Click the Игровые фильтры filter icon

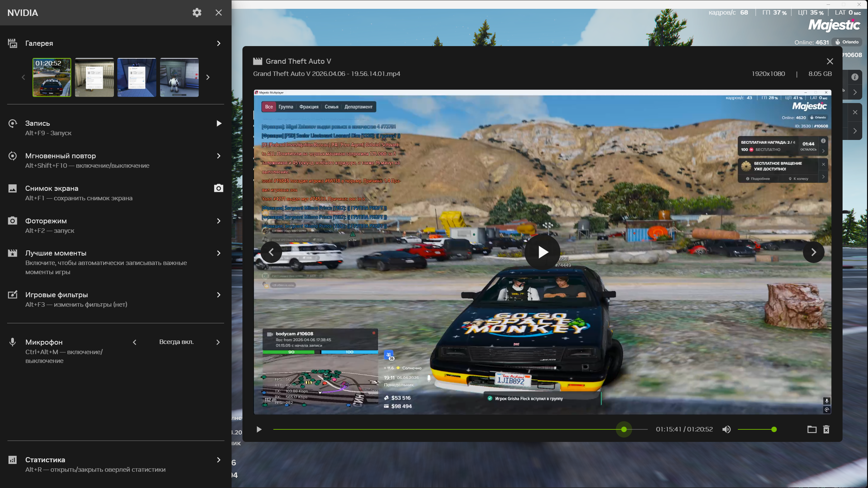13,295
